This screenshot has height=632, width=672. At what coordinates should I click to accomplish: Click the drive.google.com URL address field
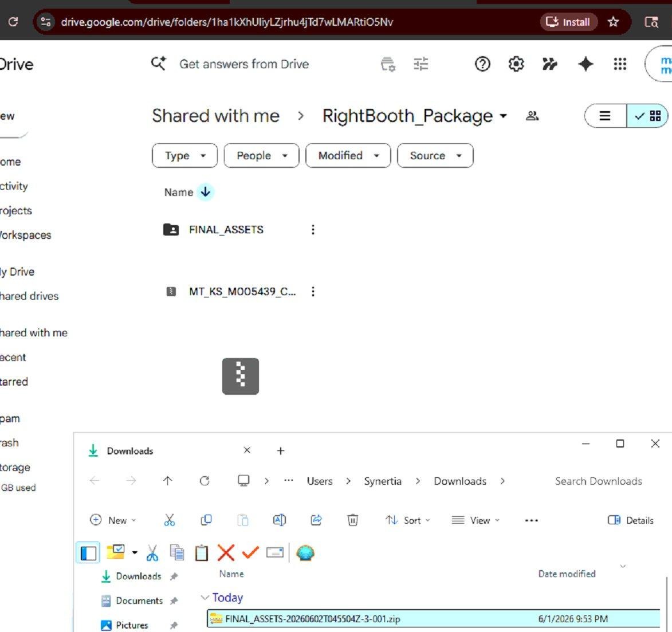[227, 22]
